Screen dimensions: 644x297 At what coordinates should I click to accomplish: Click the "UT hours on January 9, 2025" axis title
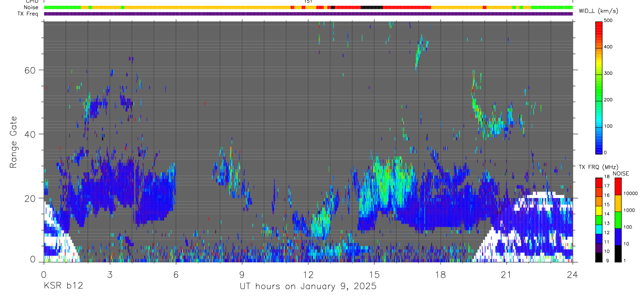[x=308, y=287]
